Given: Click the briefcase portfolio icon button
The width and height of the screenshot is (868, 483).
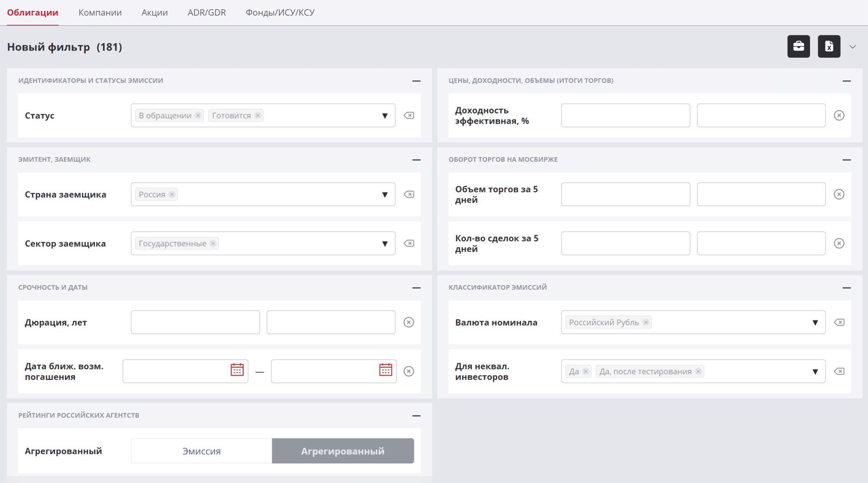Looking at the screenshot, I should point(798,47).
